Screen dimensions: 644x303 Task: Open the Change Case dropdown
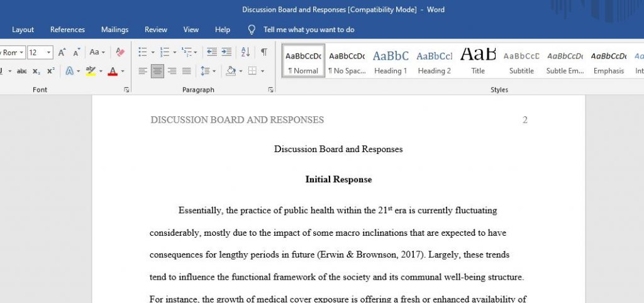pyautogui.click(x=97, y=52)
